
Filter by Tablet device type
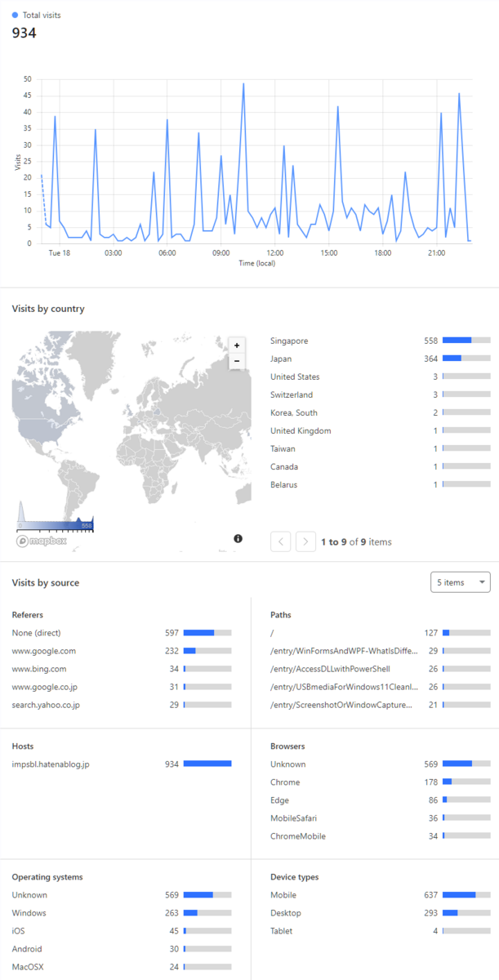pos(381,931)
